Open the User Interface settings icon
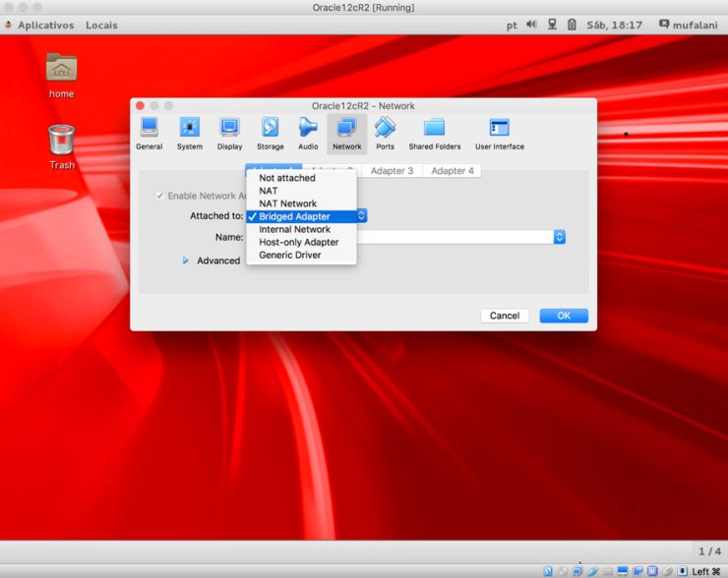This screenshot has width=728, height=578. [x=500, y=134]
